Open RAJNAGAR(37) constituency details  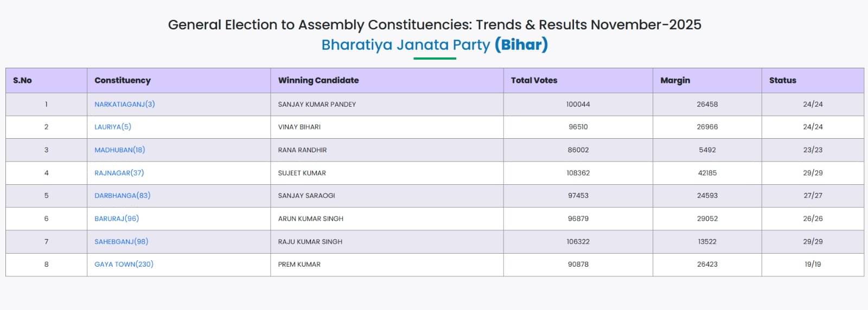tap(119, 173)
